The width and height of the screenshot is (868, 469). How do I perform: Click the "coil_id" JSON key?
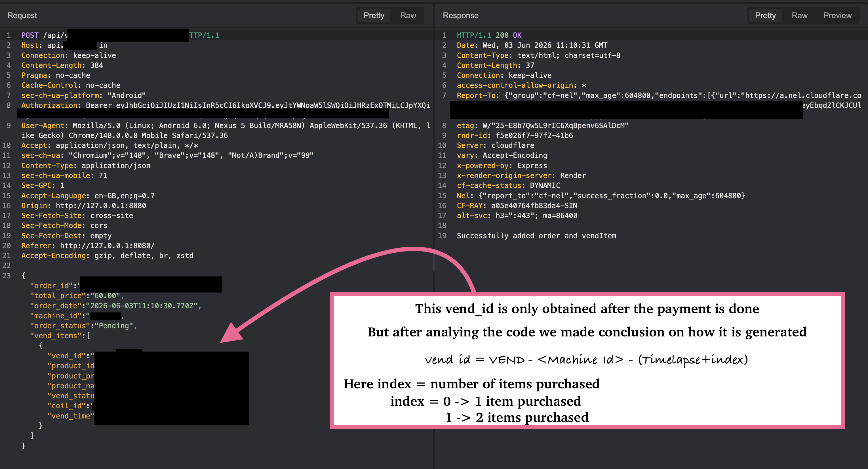pyautogui.click(x=66, y=406)
